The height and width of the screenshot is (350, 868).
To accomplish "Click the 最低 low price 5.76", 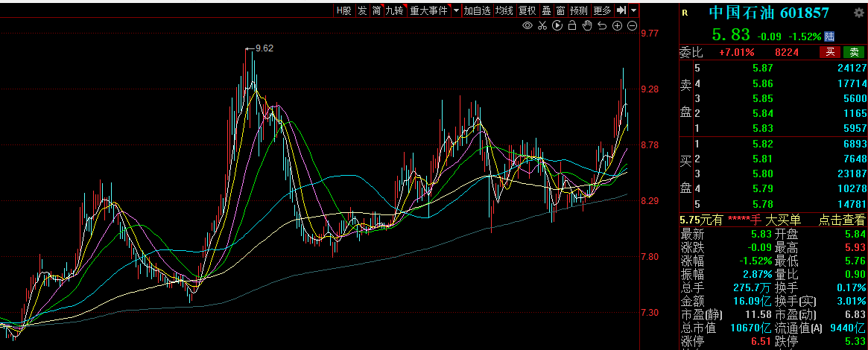I will coord(856,261).
